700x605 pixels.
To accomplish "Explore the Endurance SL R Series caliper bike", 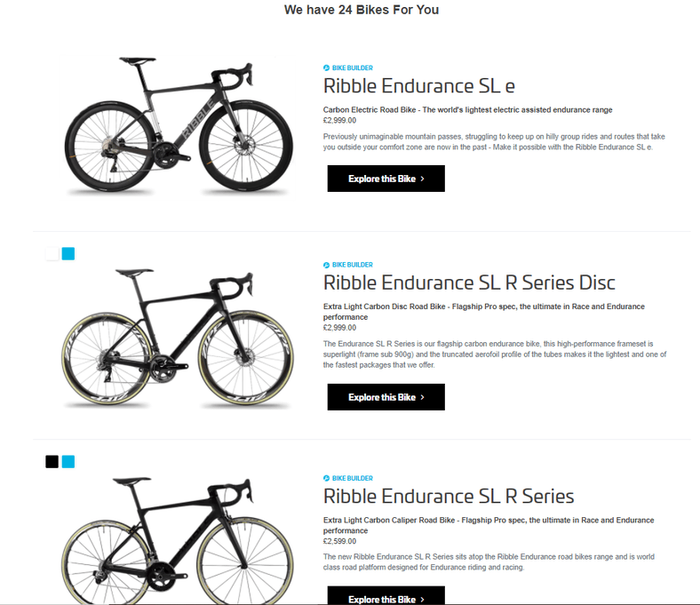I will pos(386,595).
